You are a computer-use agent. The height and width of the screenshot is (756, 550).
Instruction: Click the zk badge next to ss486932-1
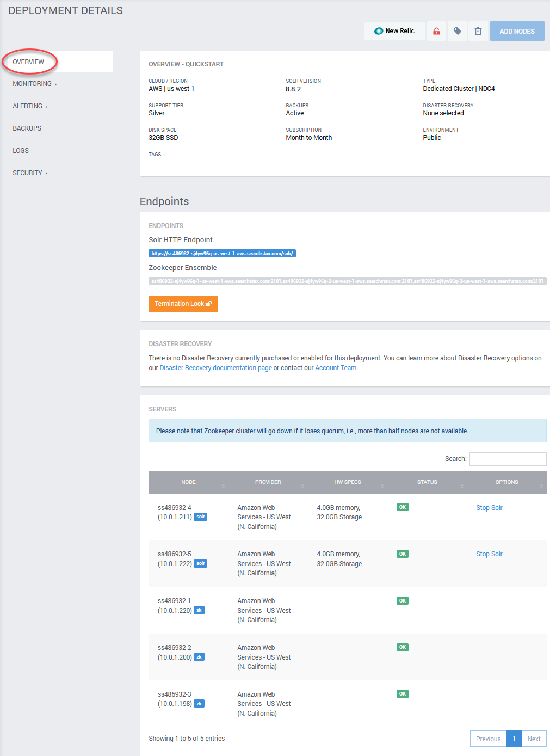pyautogui.click(x=199, y=610)
